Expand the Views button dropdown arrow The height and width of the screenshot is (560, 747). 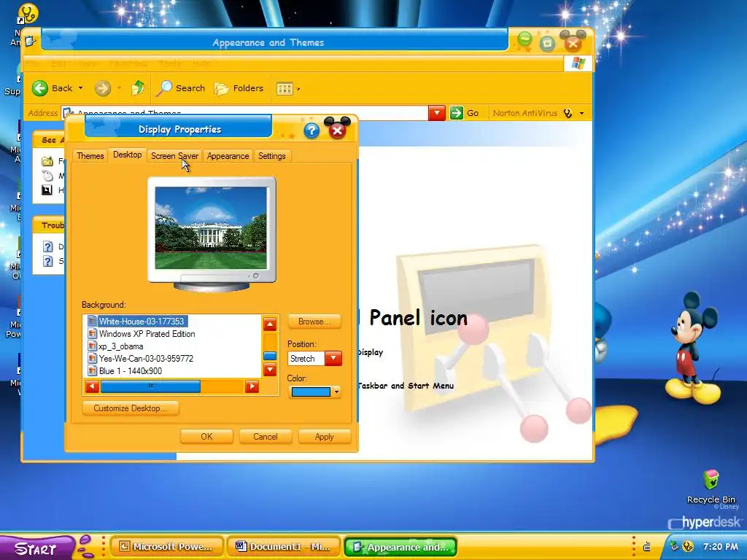point(298,89)
